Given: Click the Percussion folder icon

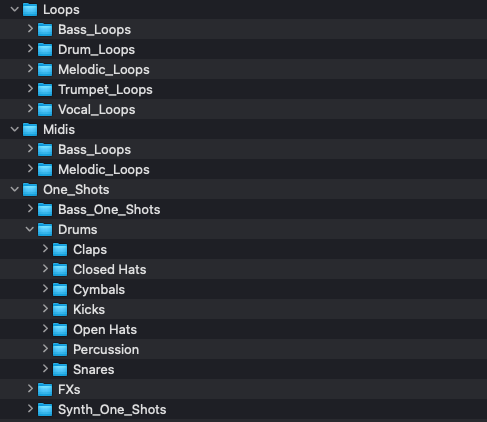Looking at the screenshot, I should pyautogui.click(x=60, y=349).
